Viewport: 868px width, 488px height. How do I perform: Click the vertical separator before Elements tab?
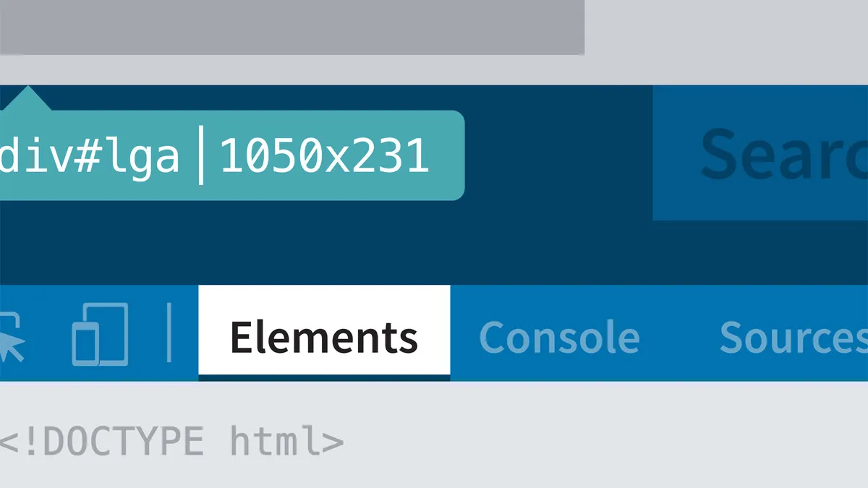coord(169,333)
